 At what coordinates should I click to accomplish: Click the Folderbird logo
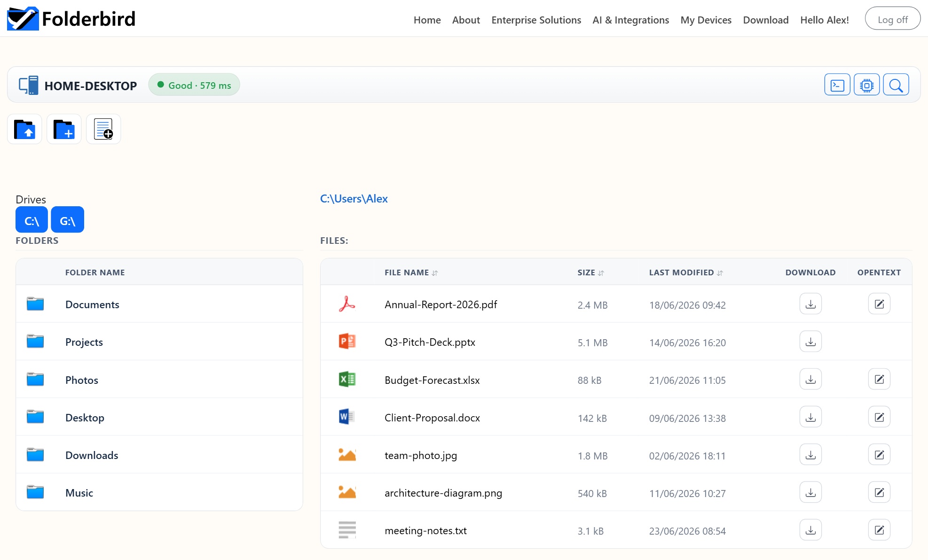pyautogui.click(x=71, y=19)
